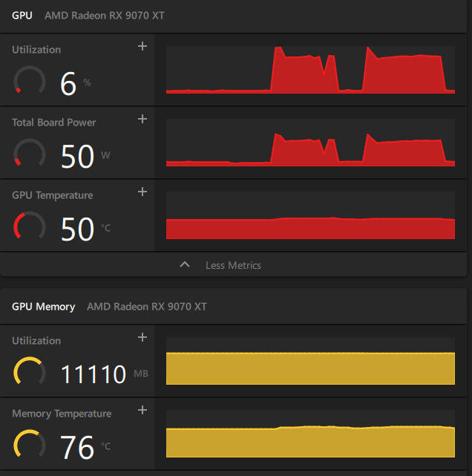Click the yellow Memory Temperature gauge dial

pyautogui.click(x=30, y=445)
